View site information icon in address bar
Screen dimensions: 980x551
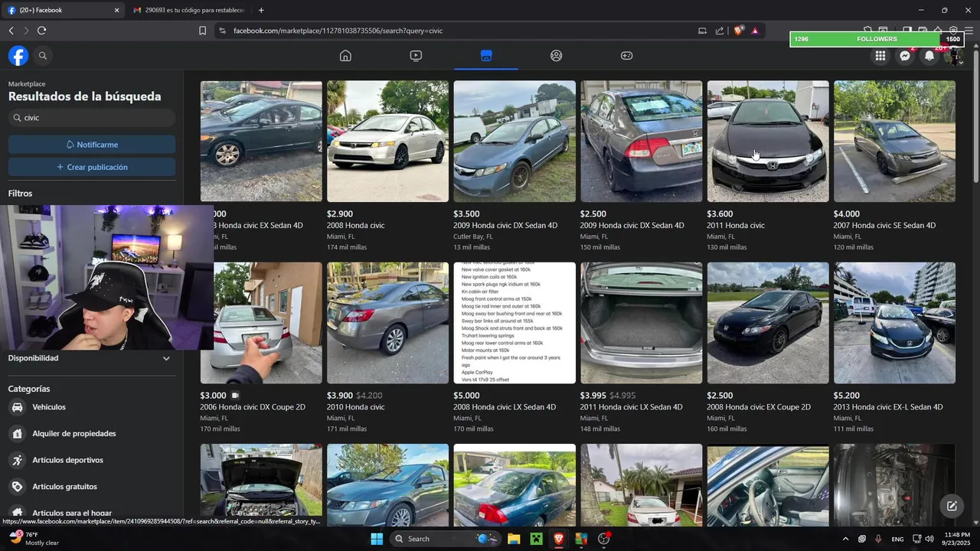(222, 31)
